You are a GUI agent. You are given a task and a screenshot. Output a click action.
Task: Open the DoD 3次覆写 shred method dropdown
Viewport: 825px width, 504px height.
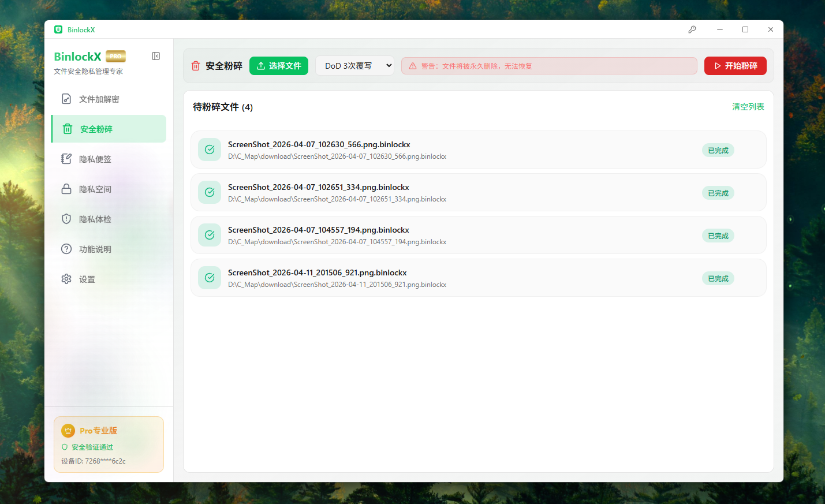click(x=355, y=66)
